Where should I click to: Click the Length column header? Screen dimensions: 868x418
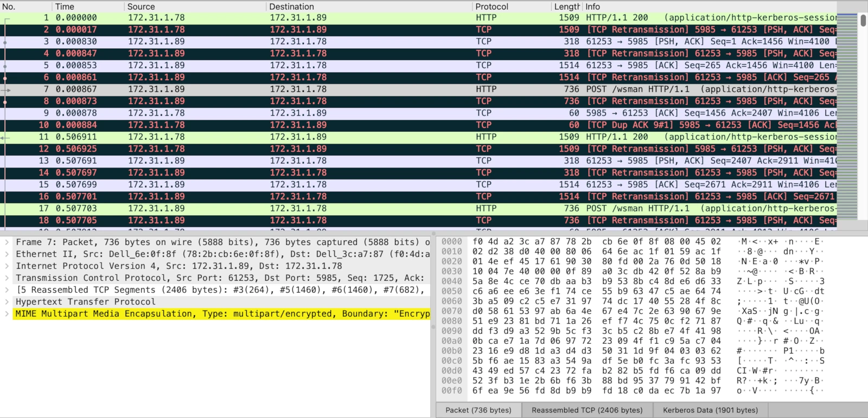[567, 7]
